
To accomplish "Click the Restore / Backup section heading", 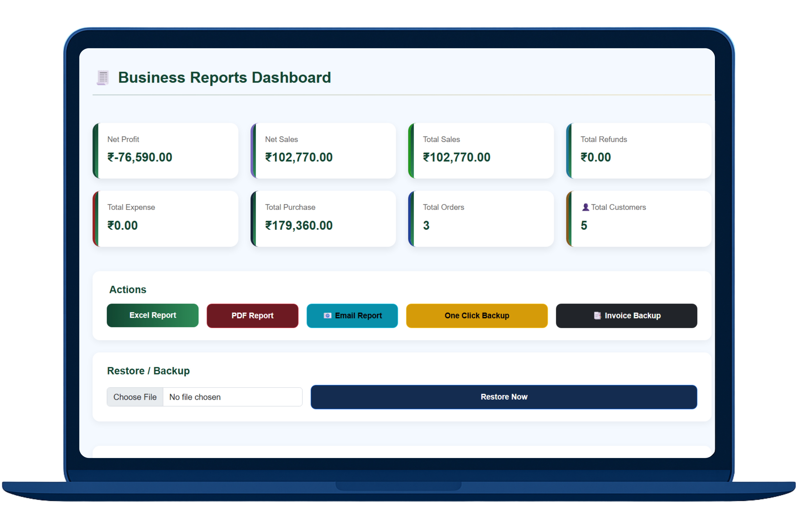I will (x=148, y=371).
